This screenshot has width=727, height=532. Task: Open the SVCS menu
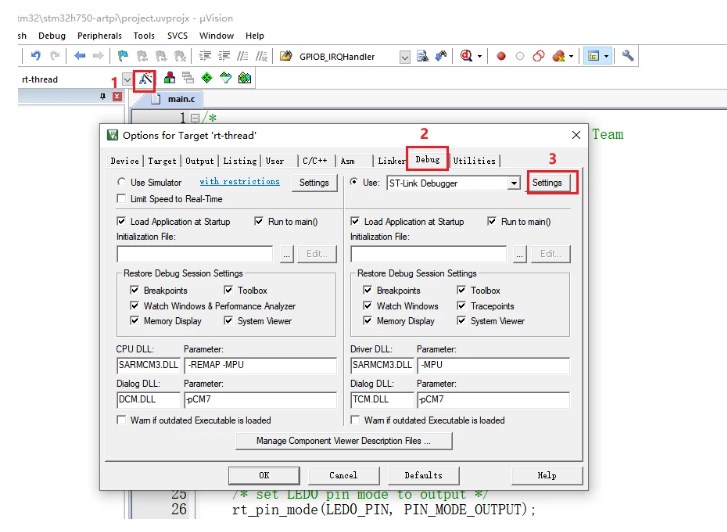(x=177, y=36)
